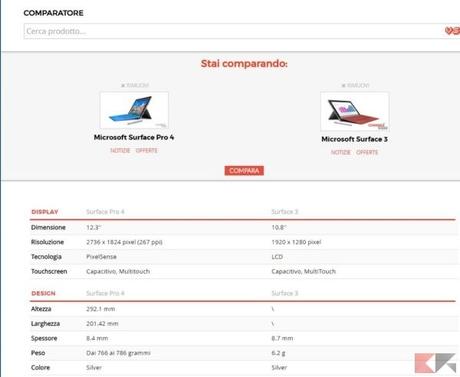
Task: Click 'Silver' color under Surface 3
Action: [279, 368]
